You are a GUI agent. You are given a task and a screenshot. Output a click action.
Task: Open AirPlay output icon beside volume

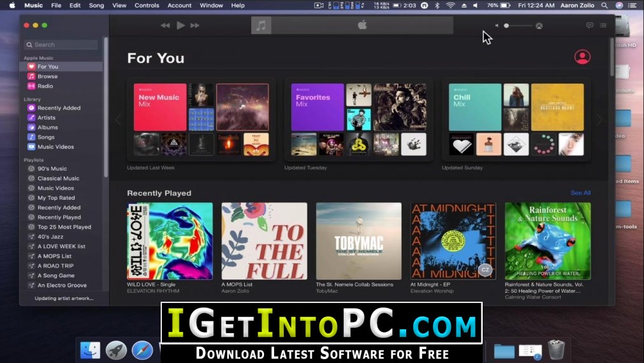point(539,26)
